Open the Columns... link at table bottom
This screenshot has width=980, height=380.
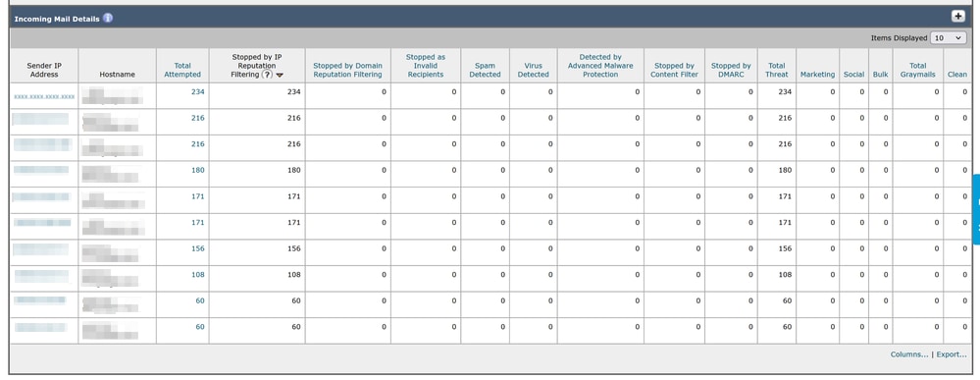[909, 354]
